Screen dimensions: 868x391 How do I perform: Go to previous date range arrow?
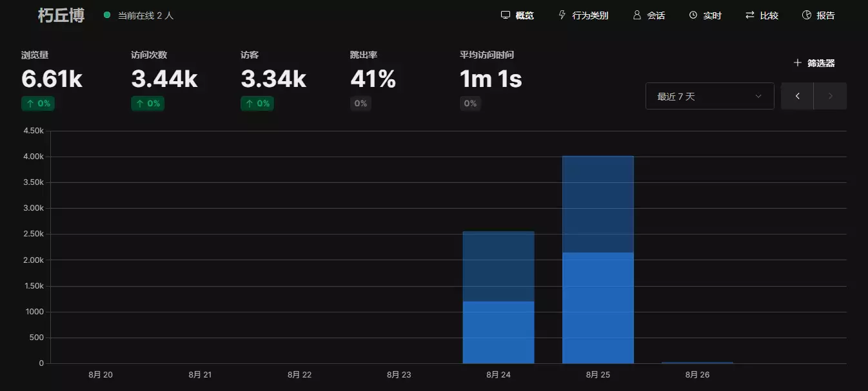click(x=797, y=96)
